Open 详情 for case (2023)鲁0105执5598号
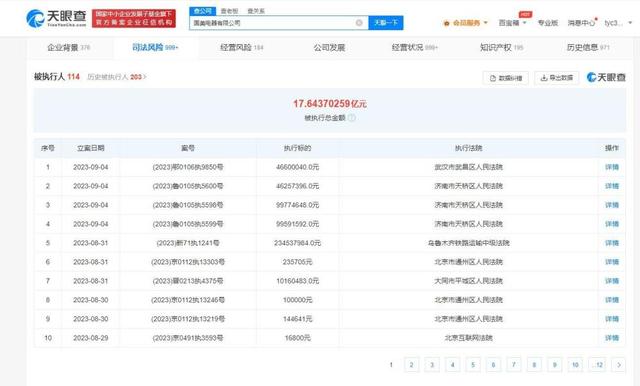The width and height of the screenshot is (640, 386). coord(612,205)
